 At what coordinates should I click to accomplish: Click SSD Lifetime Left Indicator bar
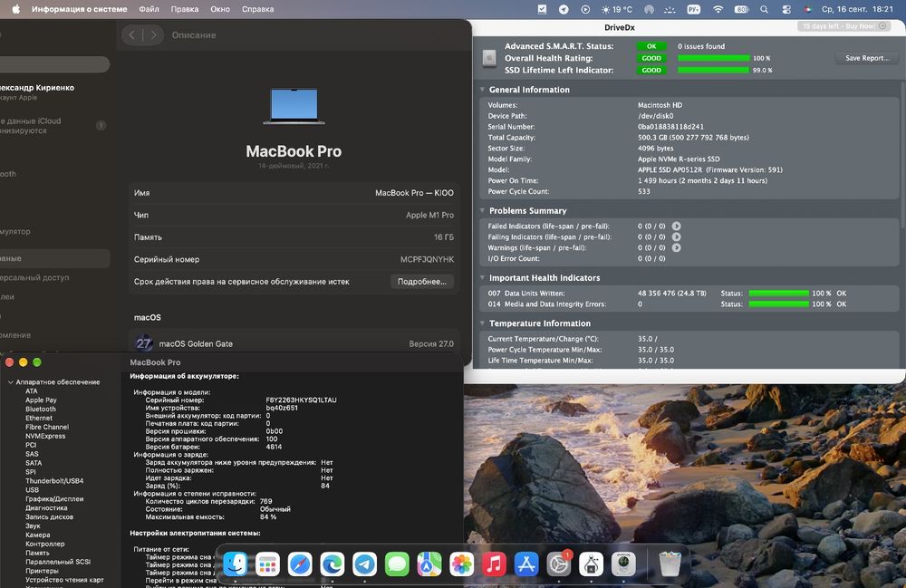(x=714, y=71)
